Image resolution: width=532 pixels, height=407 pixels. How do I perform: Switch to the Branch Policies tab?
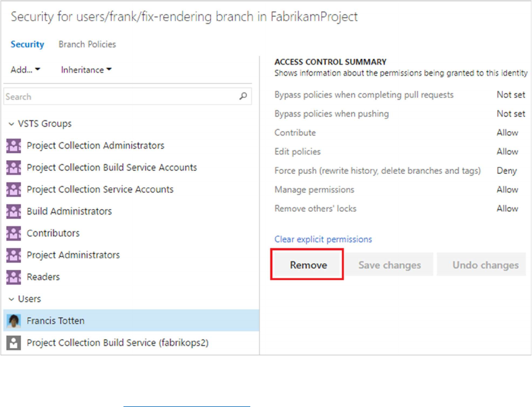coord(87,44)
